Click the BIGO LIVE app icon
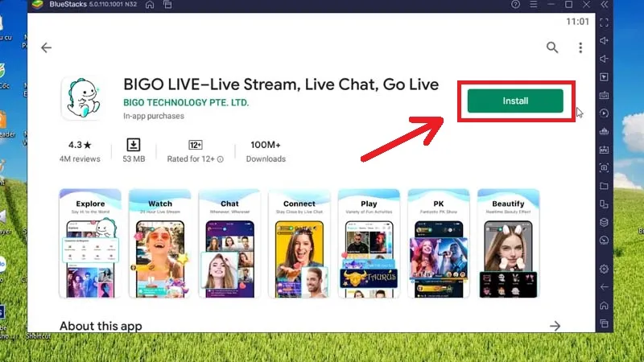Screen dimensions: 644x362 point(83,98)
